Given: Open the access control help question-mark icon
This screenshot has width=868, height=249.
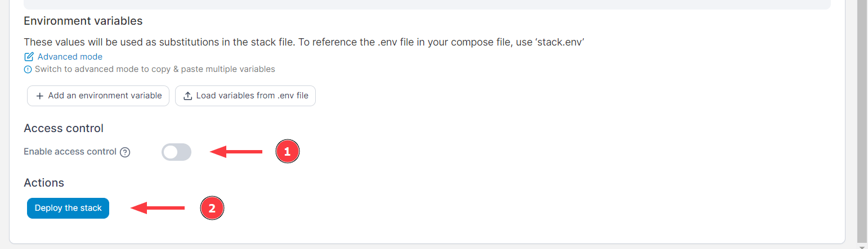Looking at the screenshot, I should [x=126, y=152].
